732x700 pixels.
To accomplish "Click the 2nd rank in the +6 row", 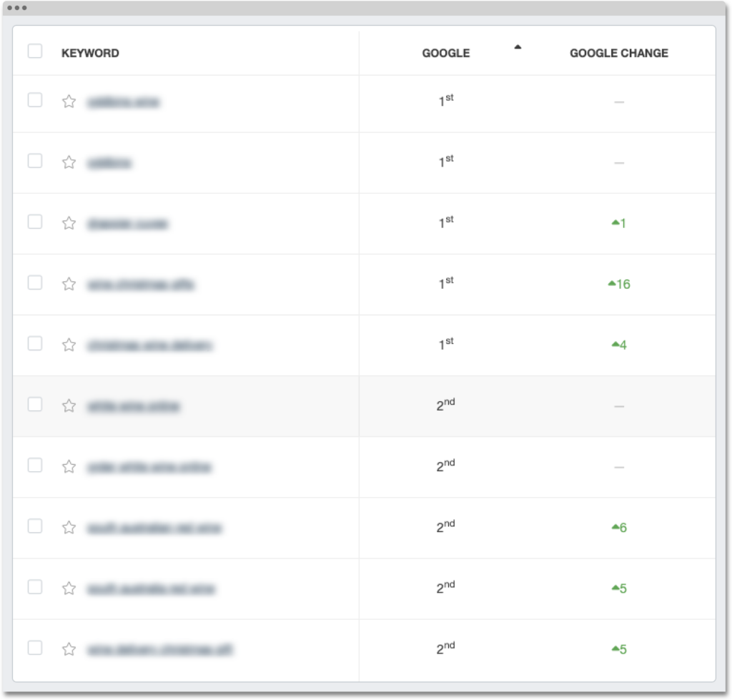I will (445, 527).
